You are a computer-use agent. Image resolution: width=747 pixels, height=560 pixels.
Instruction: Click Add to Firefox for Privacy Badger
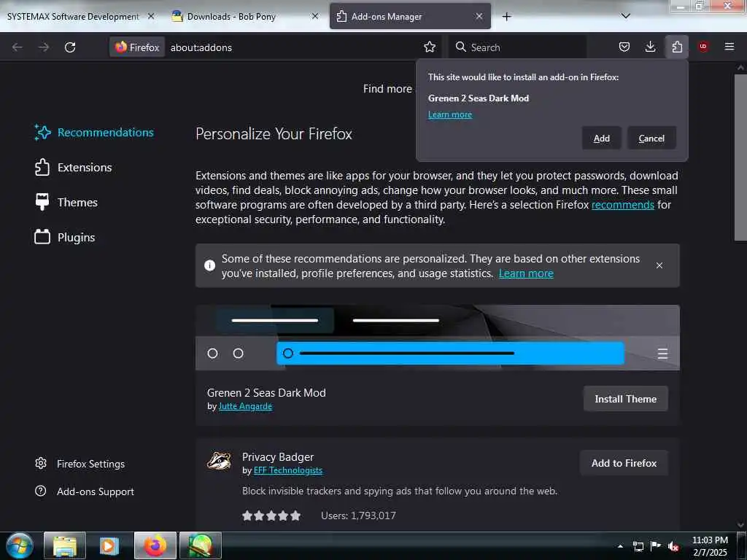pos(624,463)
